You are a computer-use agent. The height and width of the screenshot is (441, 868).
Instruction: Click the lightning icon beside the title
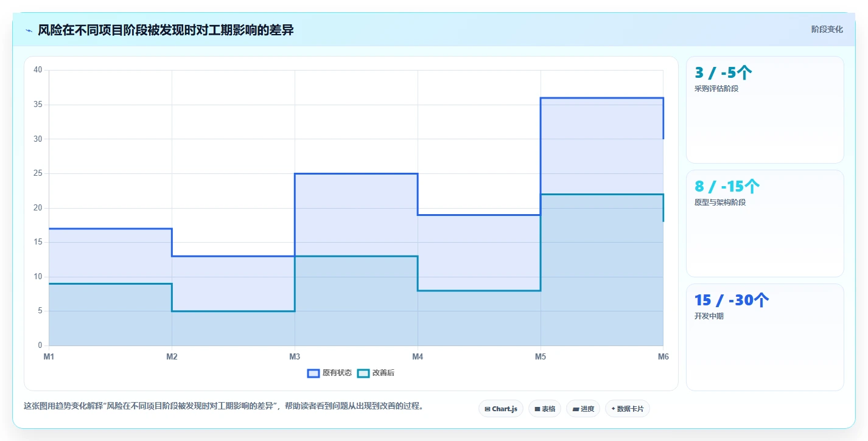(29, 30)
